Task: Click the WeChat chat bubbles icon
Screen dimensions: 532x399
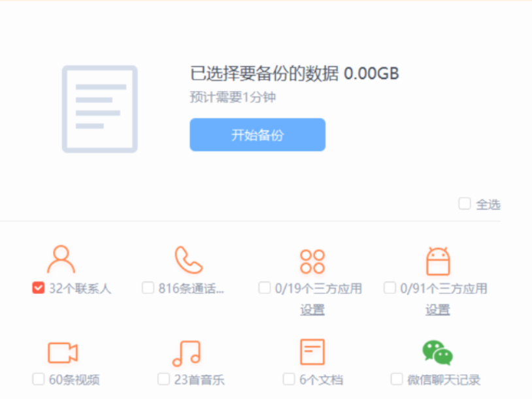Action: pos(437,352)
